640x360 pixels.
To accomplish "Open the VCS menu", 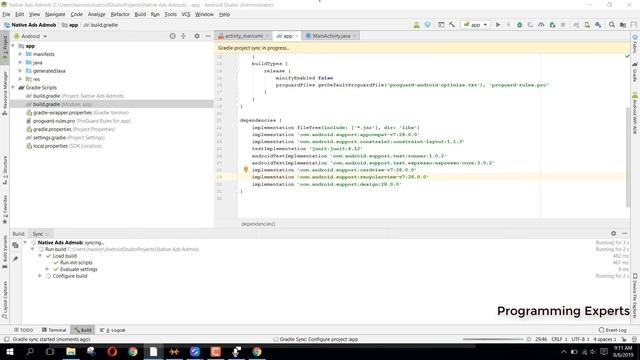I will [186, 14].
